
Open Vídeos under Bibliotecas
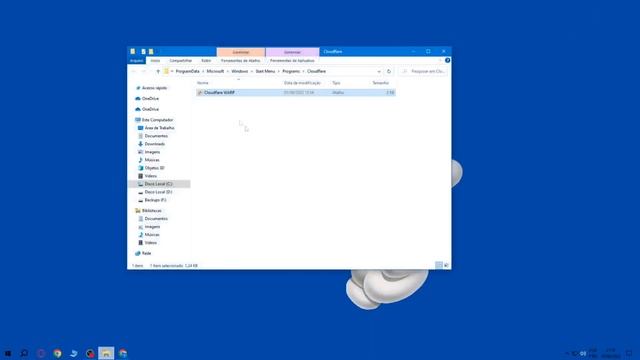pyautogui.click(x=151, y=243)
